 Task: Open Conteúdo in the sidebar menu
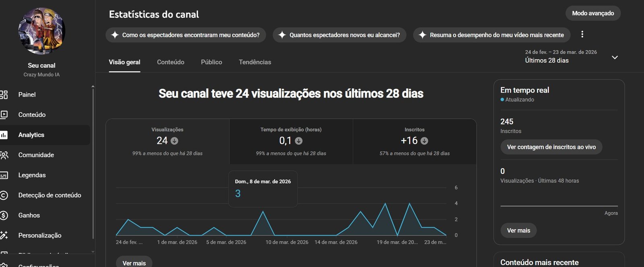click(x=45, y=115)
